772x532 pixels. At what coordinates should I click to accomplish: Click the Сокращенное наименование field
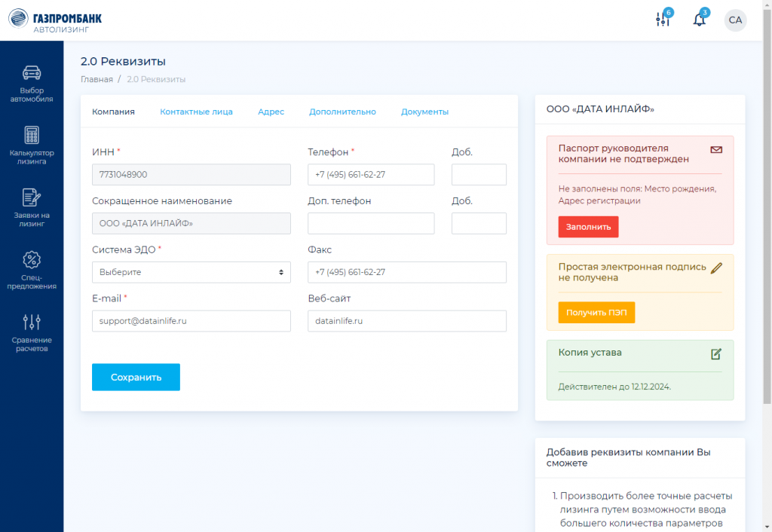point(191,224)
